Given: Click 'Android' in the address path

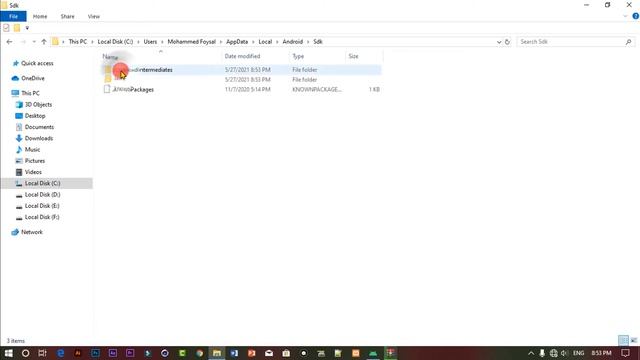Looking at the screenshot, I should (293, 42).
